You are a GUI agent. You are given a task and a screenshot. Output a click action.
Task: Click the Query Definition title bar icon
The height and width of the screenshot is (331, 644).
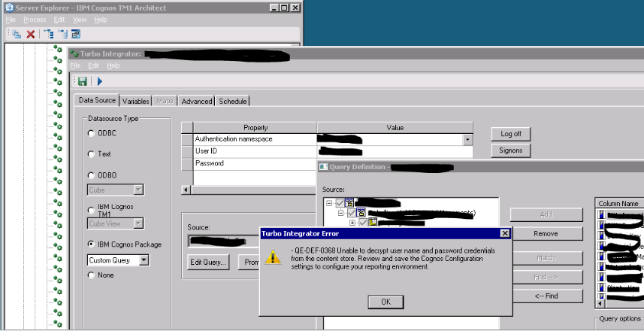coord(324,167)
